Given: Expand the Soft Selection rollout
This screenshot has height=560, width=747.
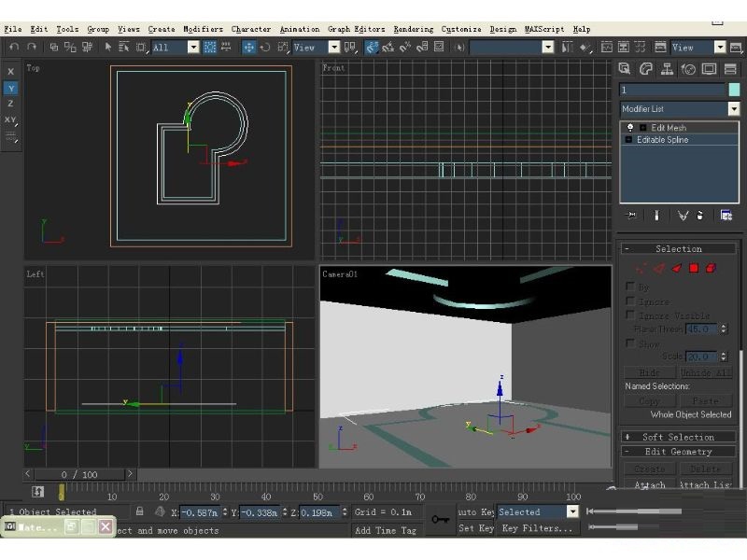Looking at the screenshot, I should [679, 437].
